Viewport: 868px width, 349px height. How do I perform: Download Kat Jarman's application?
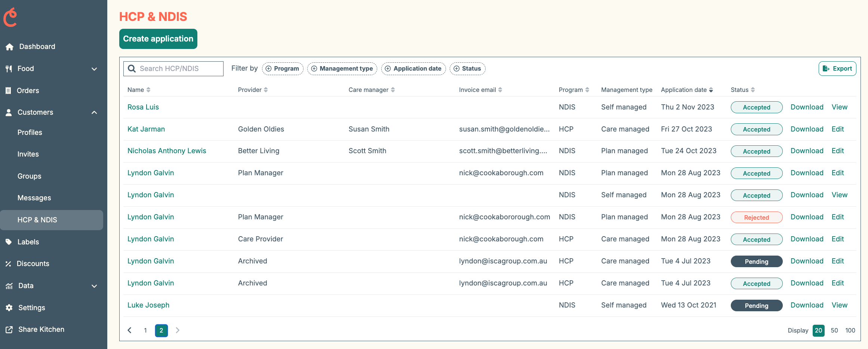807,129
